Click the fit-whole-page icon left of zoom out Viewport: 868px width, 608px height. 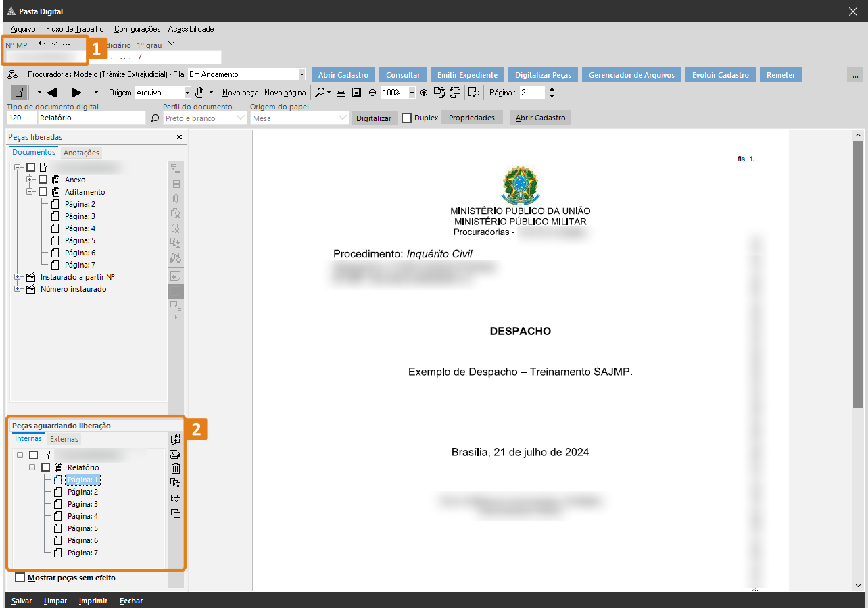coord(357,93)
